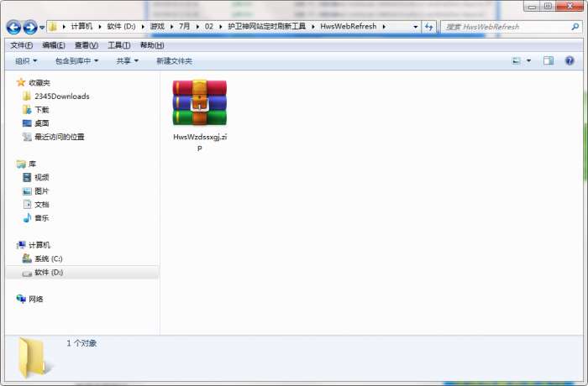This screenshot has height=386, width=588.
Task: Open the 编辑(E) menu
Action: coord(54,45)
